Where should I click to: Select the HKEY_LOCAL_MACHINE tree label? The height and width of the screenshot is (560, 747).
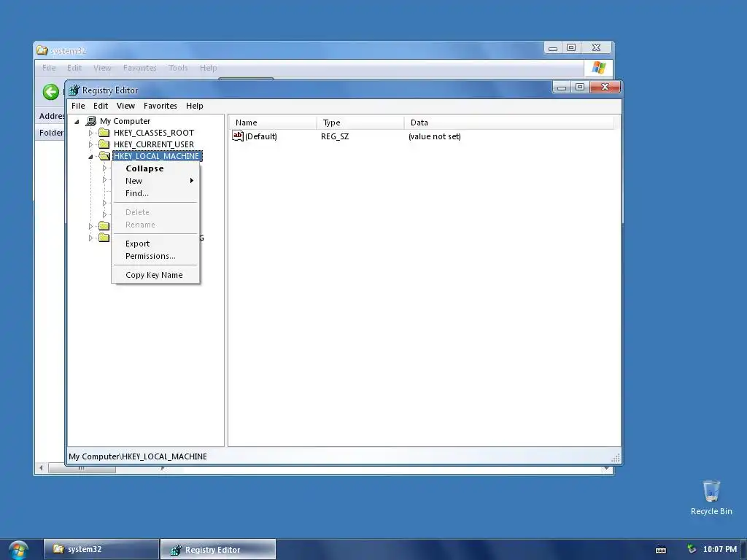click(x=157, y=156)
